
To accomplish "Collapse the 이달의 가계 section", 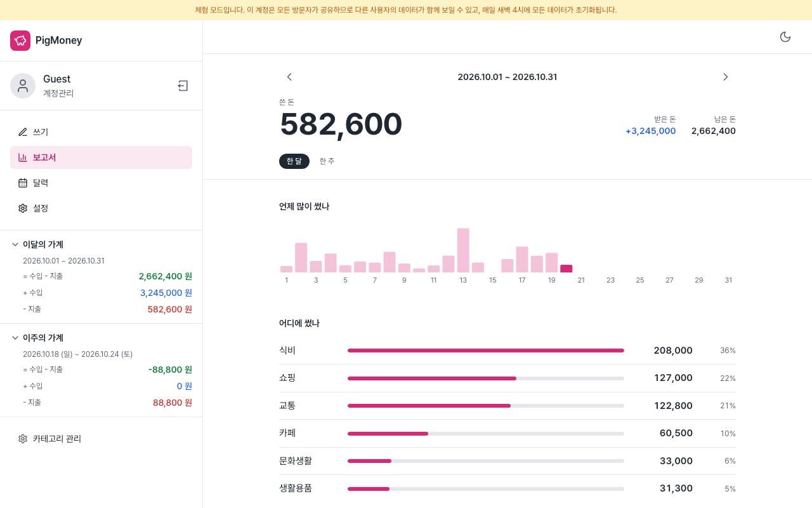I will (x=15, y=244).
